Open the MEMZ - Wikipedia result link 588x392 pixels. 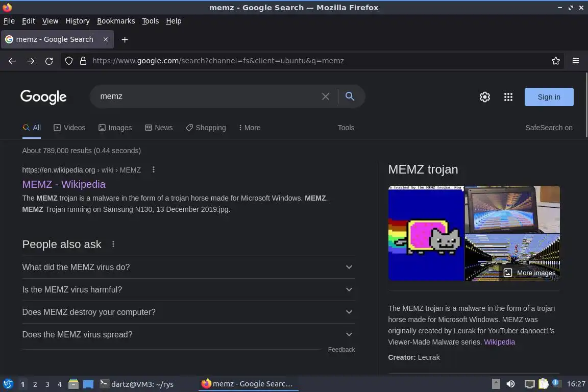click(x=64, y=184)
